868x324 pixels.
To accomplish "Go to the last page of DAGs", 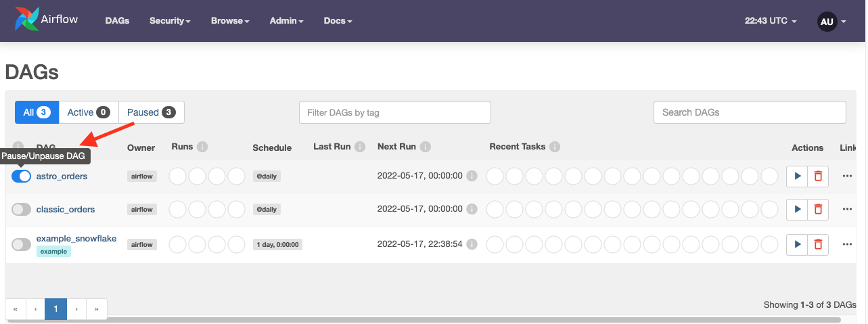I will 97,309.
